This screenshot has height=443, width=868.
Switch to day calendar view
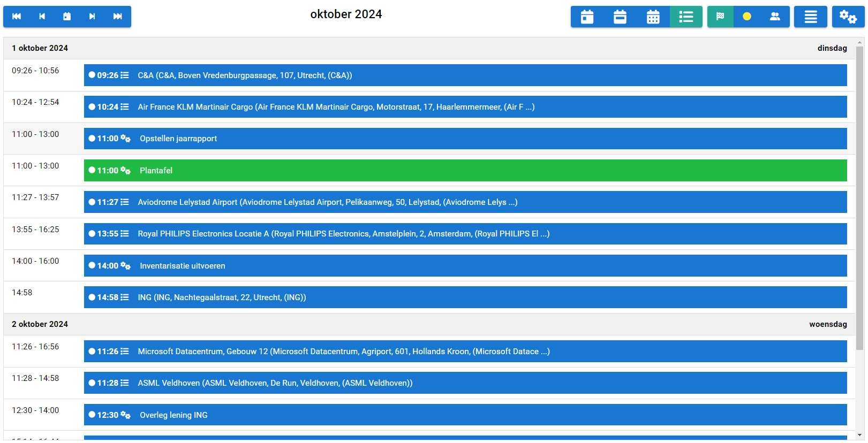click(587, 17)
